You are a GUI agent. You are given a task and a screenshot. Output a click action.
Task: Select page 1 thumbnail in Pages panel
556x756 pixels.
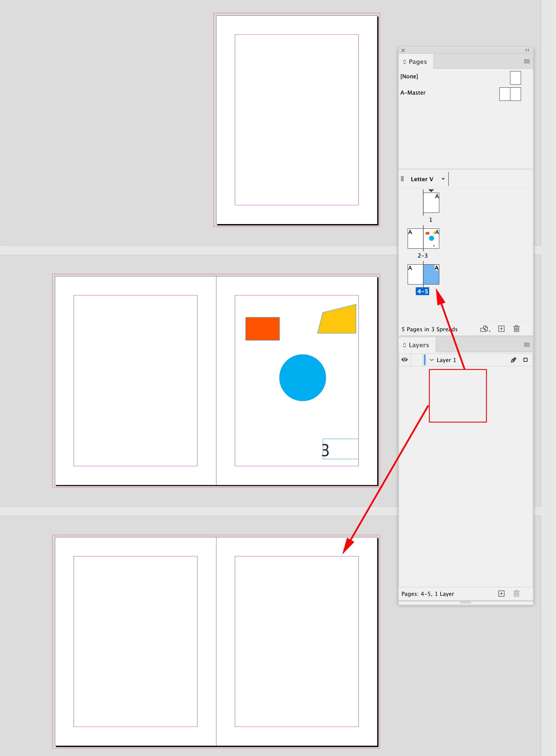pos(431,203)
